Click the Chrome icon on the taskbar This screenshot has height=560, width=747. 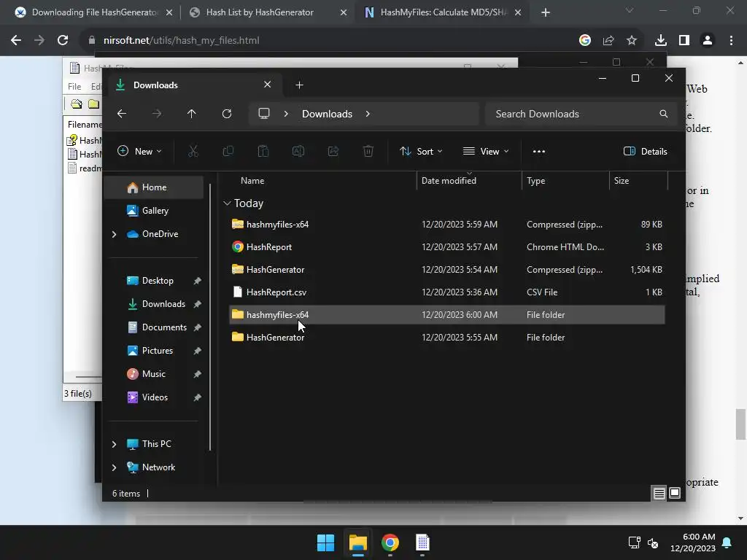pyautogui.click(x=390, y=542)
